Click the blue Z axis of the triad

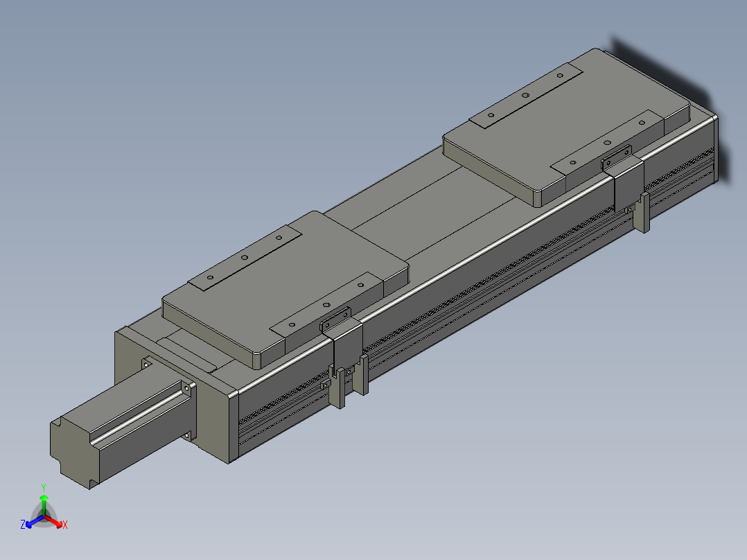point(31,523)
